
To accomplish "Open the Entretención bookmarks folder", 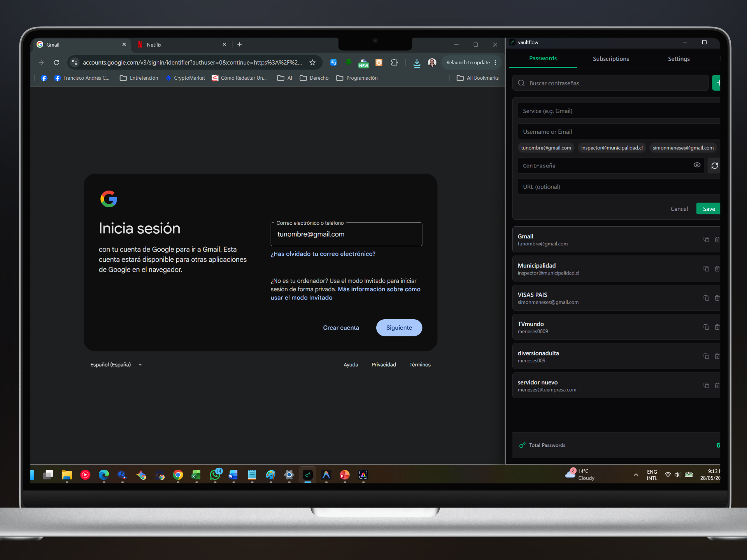I will click(139, 78).
